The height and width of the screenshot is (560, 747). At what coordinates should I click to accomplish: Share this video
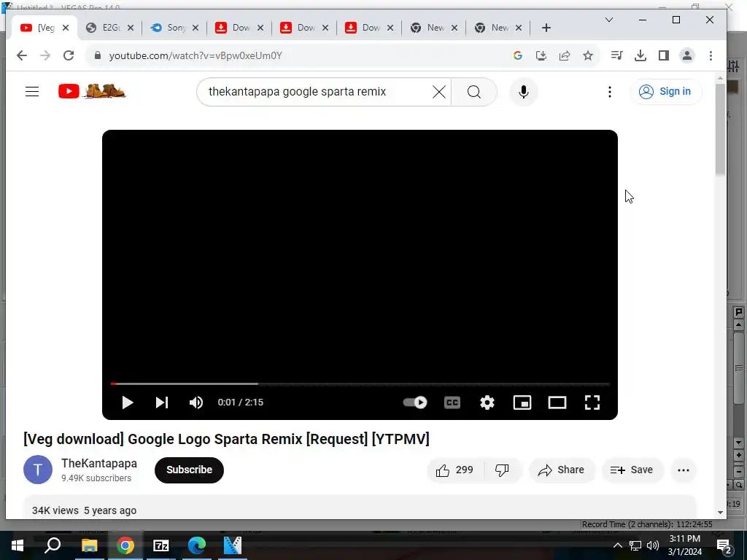[562, 470]
